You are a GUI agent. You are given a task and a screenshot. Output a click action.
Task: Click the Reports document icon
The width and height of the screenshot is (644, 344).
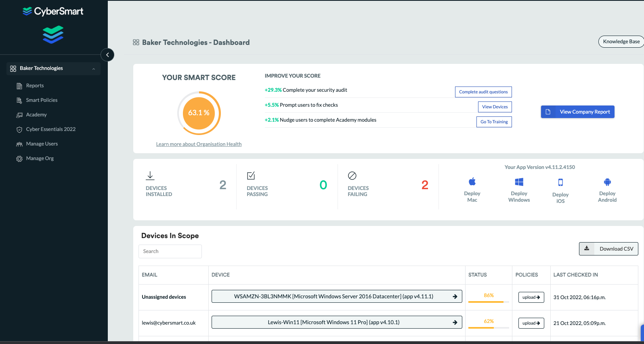19,86
